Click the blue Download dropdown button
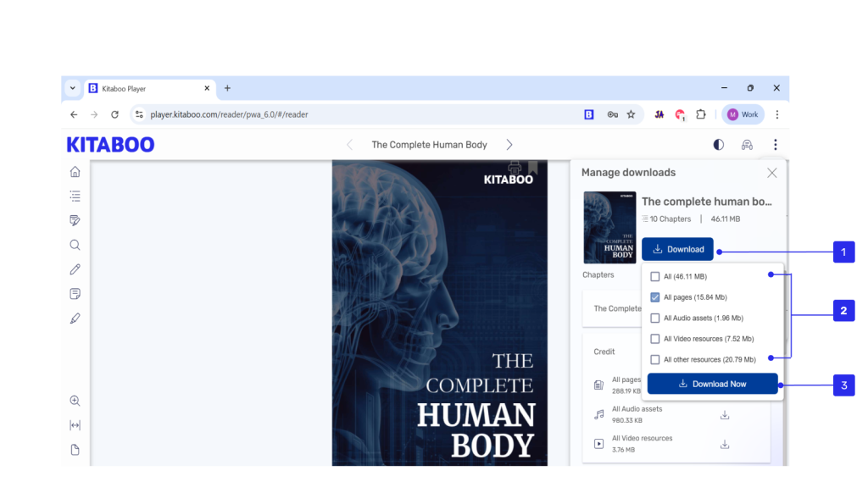 (677, 250)
